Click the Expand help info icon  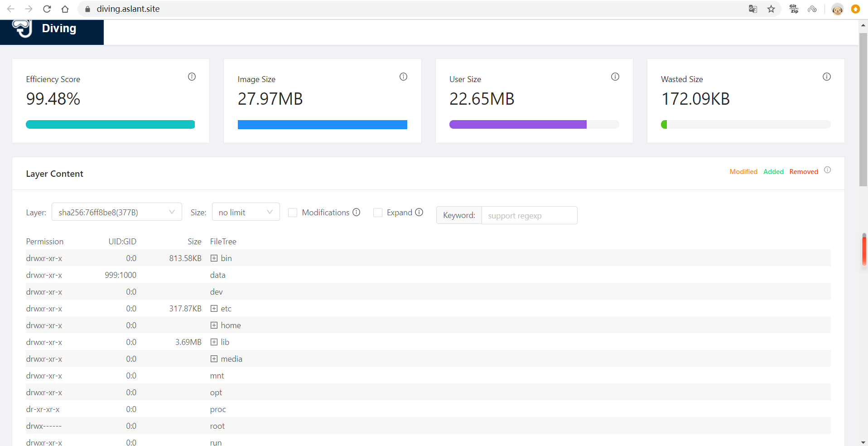(419, 212)
